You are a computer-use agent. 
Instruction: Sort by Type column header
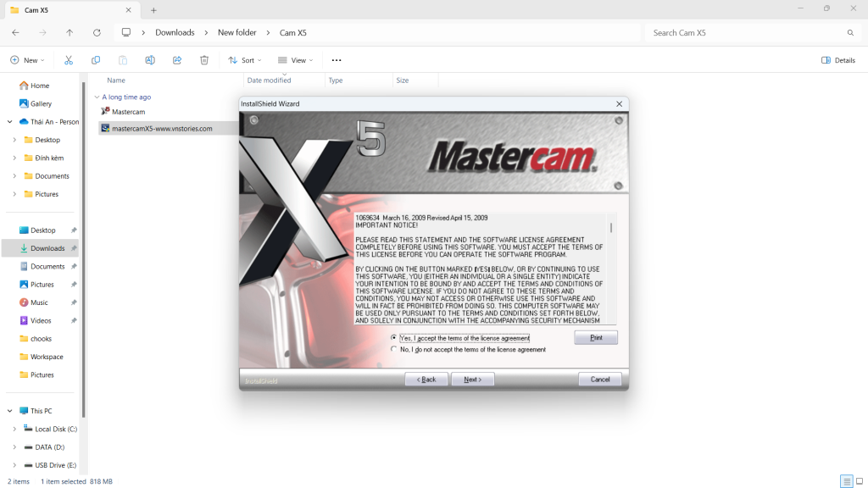(x=336, y=80)
